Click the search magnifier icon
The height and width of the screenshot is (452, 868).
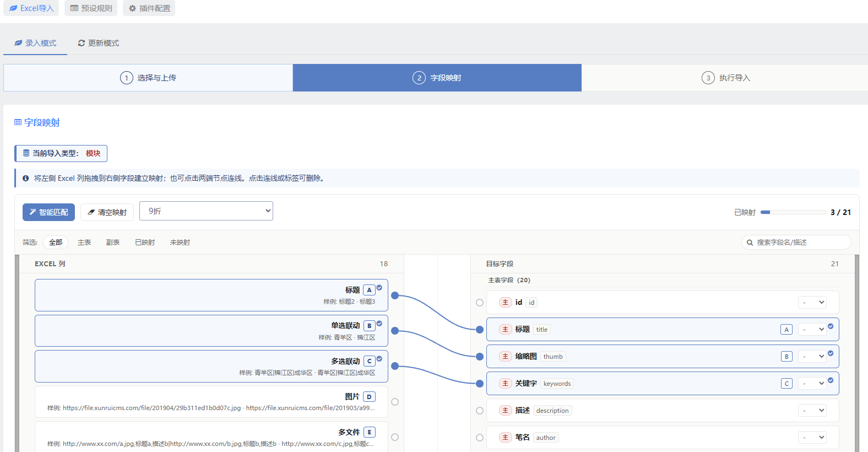coord(750,243)
